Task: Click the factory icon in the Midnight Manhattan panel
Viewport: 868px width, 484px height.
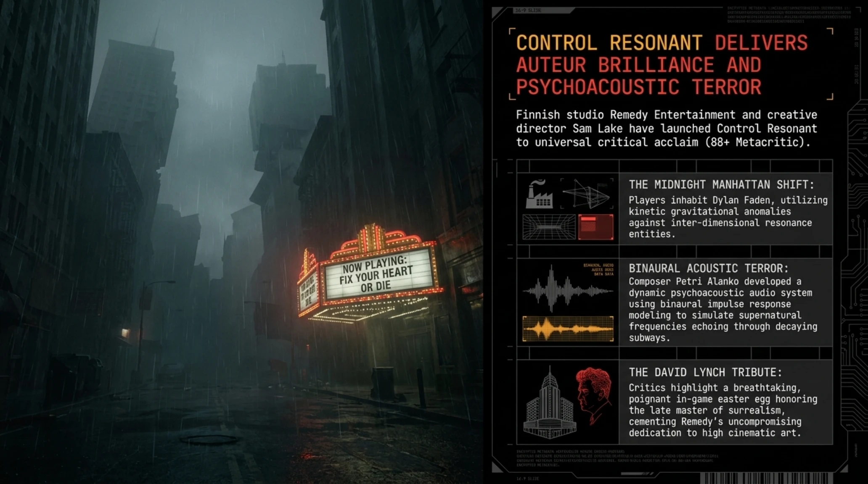Action: [x=539, y=194]
